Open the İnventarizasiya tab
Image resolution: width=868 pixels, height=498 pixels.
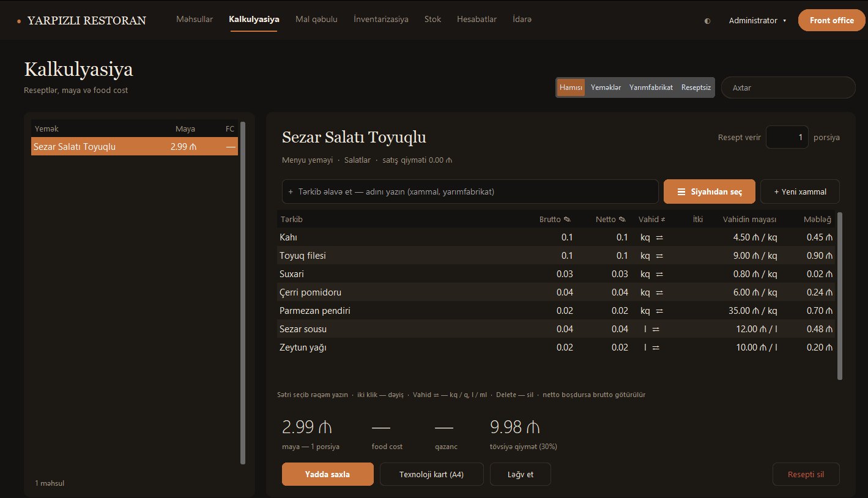point(381,20)
